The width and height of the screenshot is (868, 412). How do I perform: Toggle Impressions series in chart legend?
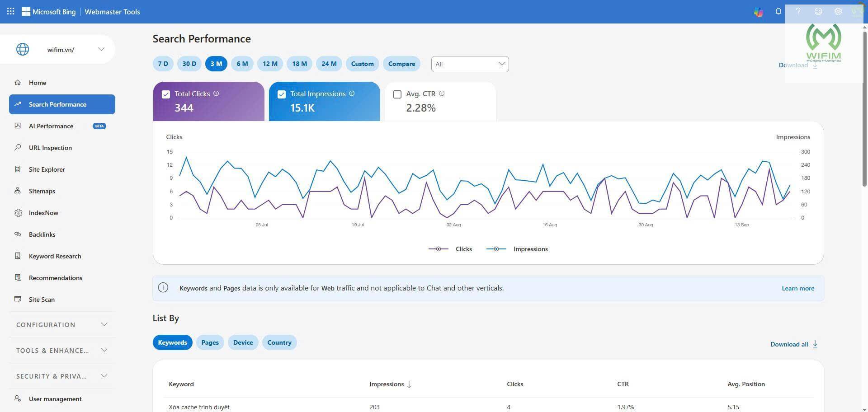pos(517,249)
